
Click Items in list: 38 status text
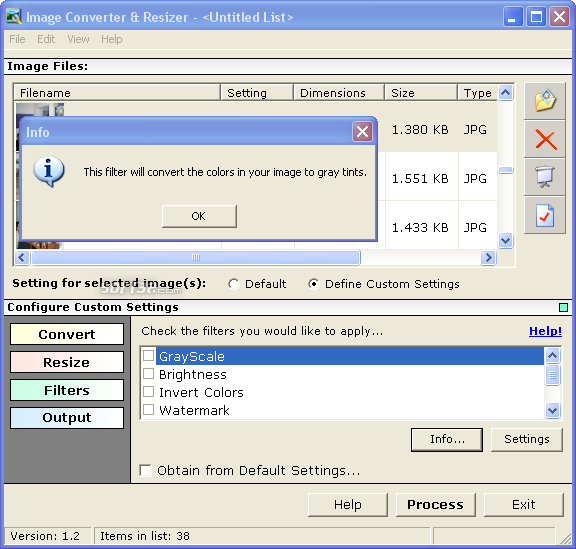[x=145, y=536]
